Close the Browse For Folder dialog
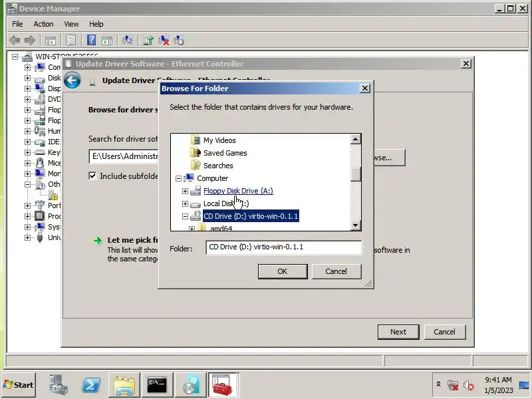This screenshot has height=399, width=532. [364, 88]
